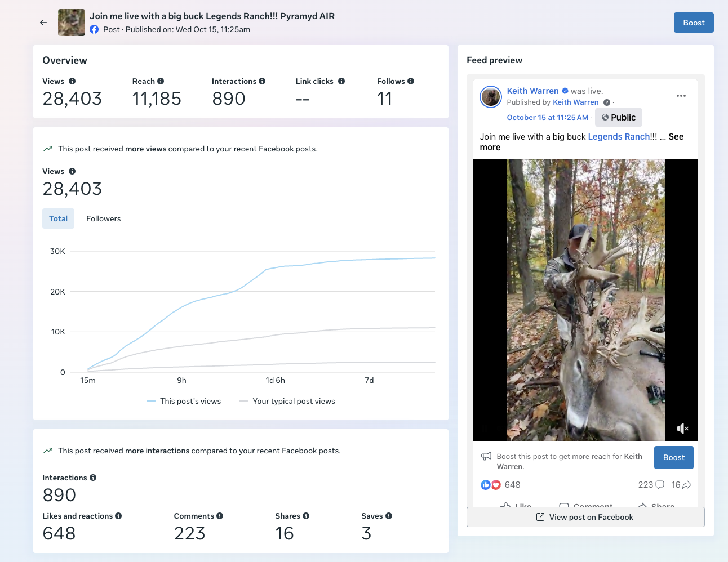Show info for the Link clicks metric
The width and height of the screenshot is (728, 562).
tap(341, 81)
